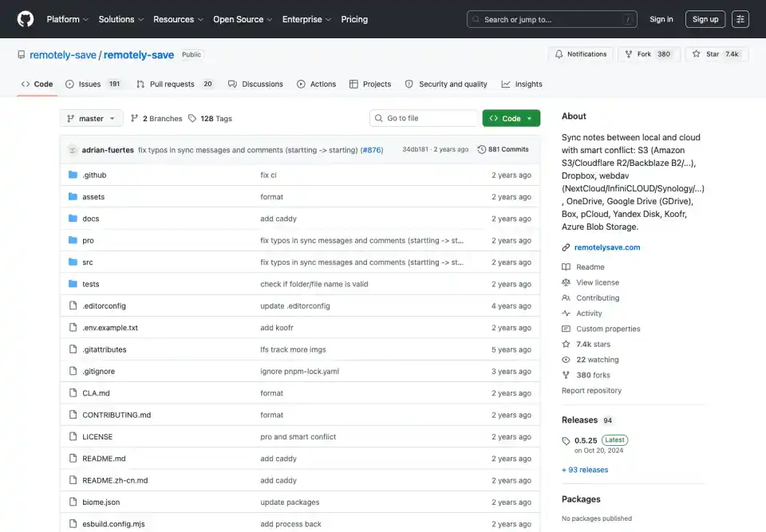Focus the Search or jump to field

click(551, 19)
